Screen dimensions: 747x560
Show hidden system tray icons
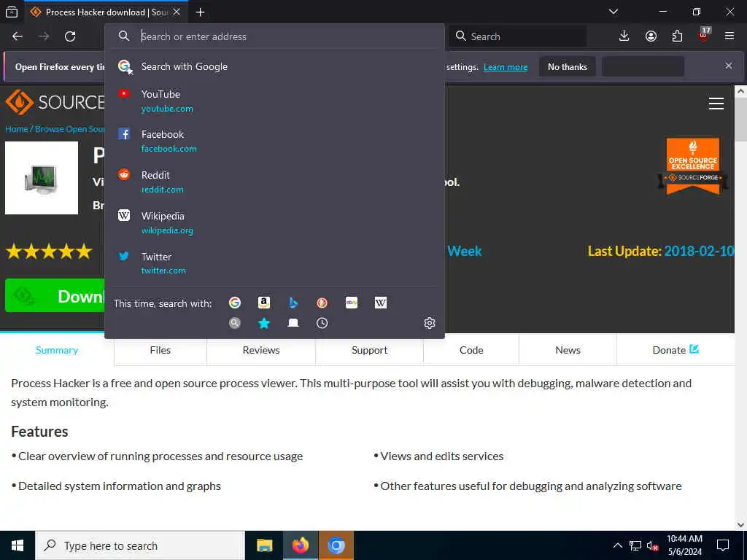pos(617,545)
